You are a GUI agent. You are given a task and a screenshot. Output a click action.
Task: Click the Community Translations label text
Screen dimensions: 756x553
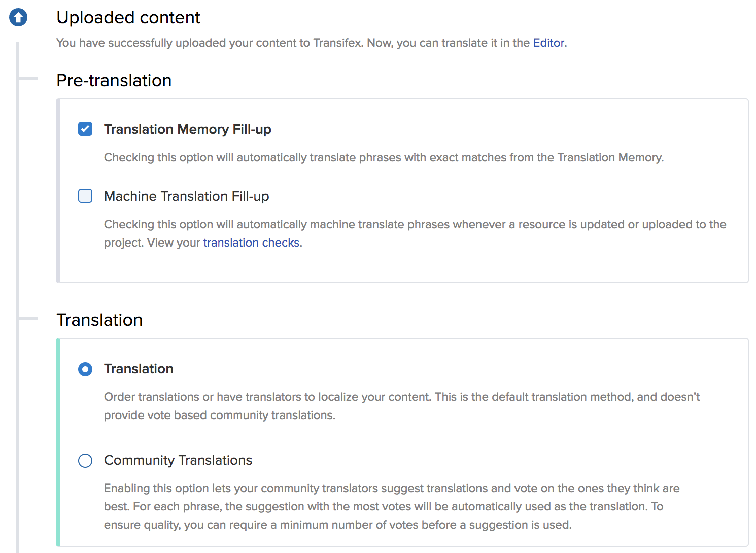click(x=178, y=461)
